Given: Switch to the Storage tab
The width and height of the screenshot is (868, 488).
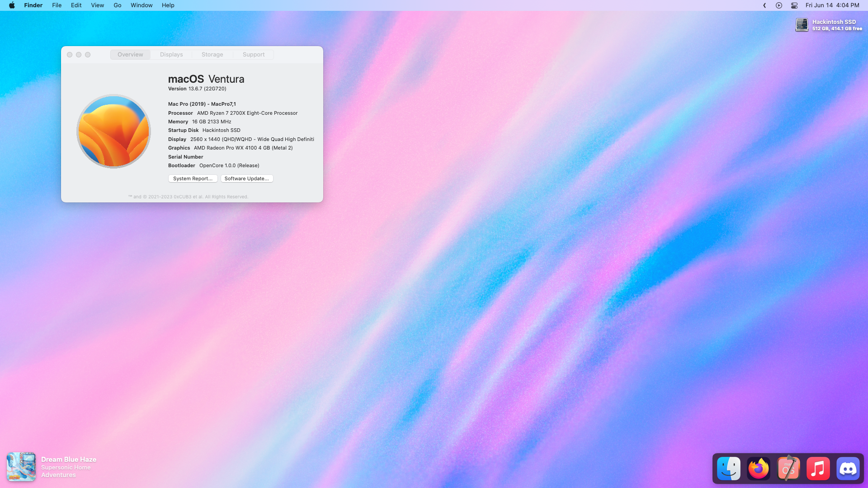Looking at the screenshot, I should [x=212, y=55].
